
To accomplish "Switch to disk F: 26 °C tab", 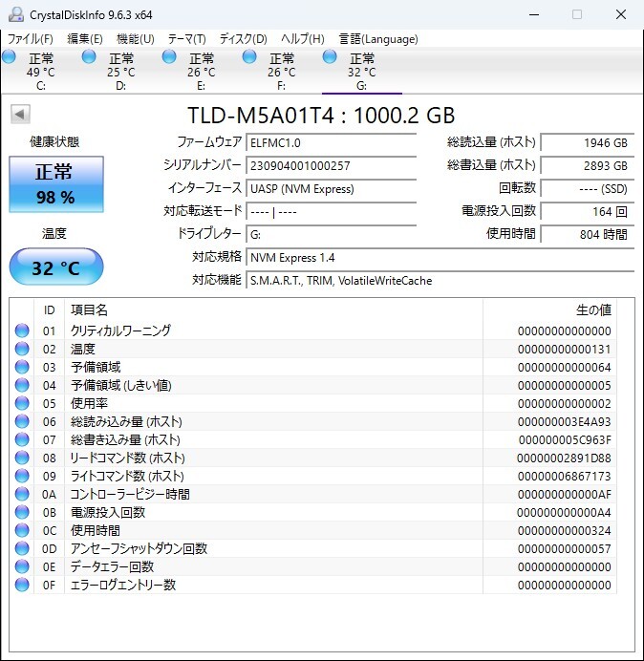I will [281, 72].
